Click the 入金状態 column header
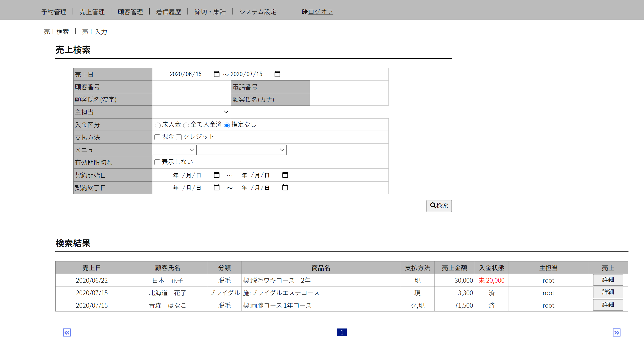The height and width of the screenshot is (345, 644). [x=491, y=268]
